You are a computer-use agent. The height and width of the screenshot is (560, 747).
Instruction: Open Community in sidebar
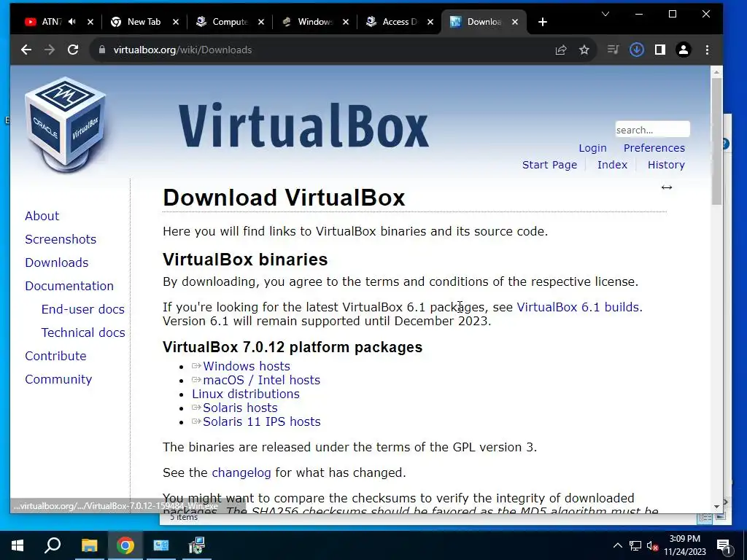coord(58,379)
